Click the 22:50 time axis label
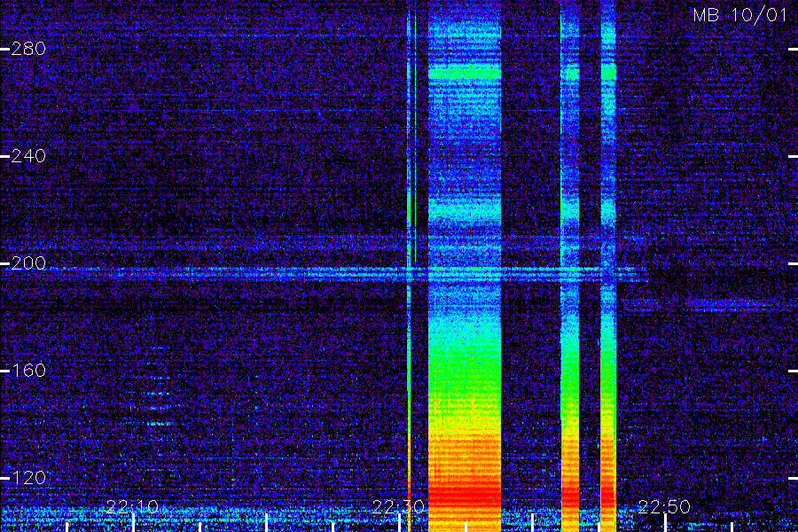The width and height of the screenshot is (798, 532). (x=664, y=506)
